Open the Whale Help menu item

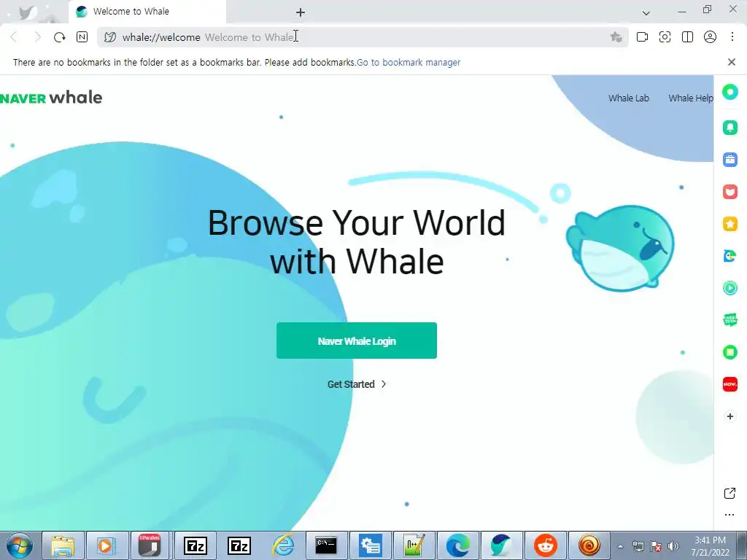(691, 98)
